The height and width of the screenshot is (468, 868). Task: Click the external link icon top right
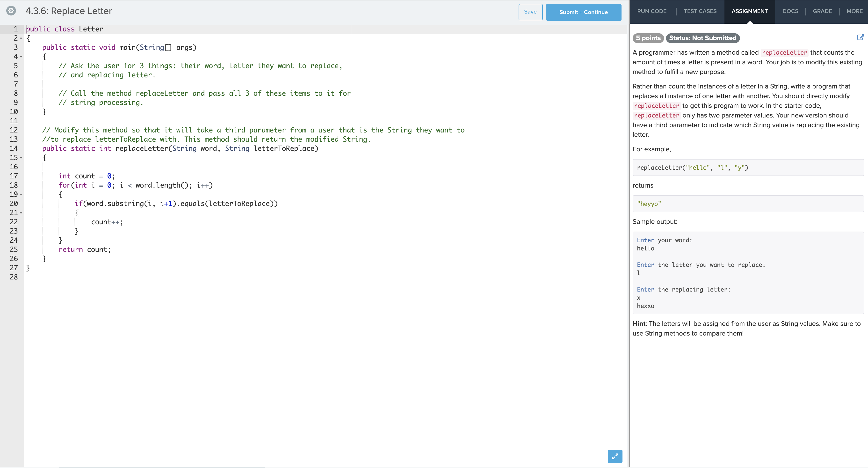[x=861, y=37]
